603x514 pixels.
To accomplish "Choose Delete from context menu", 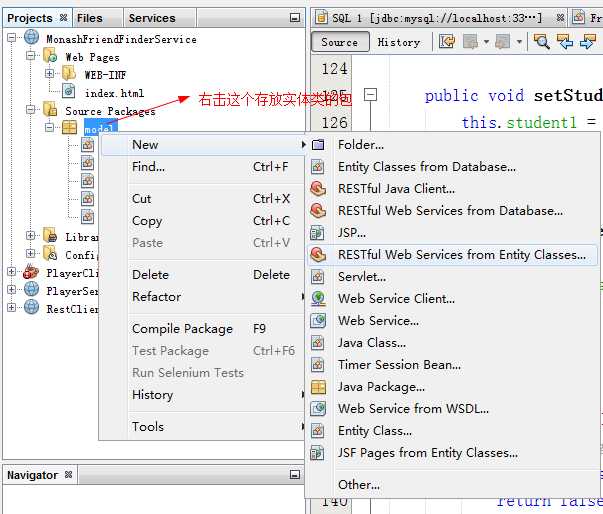I will (x=204, y=275).
